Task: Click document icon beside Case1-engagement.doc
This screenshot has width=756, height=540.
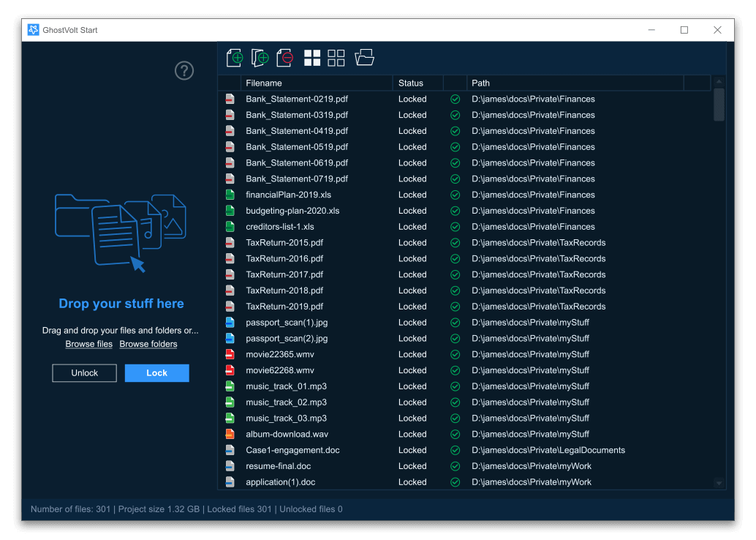Action: click(x=230, y=450)
